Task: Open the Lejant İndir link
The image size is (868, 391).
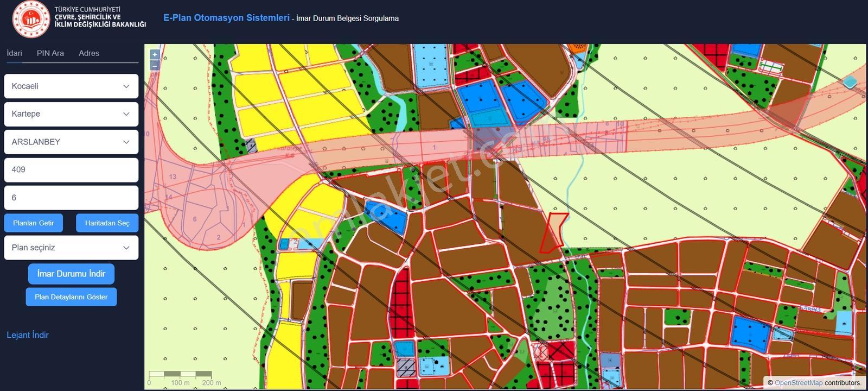Action: pyautogui.click(x=28, y=335)
